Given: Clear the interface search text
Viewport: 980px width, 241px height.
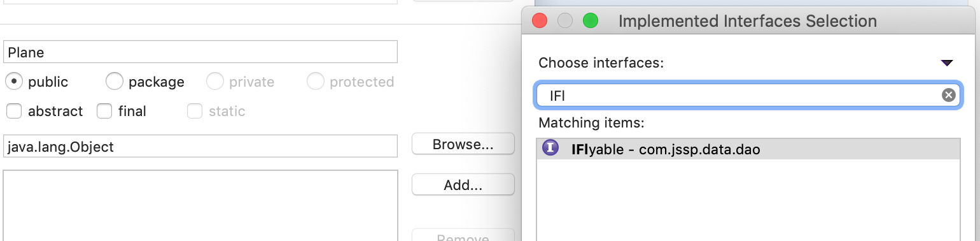Looking at the screenshot, I should click(x=948, y=96).
